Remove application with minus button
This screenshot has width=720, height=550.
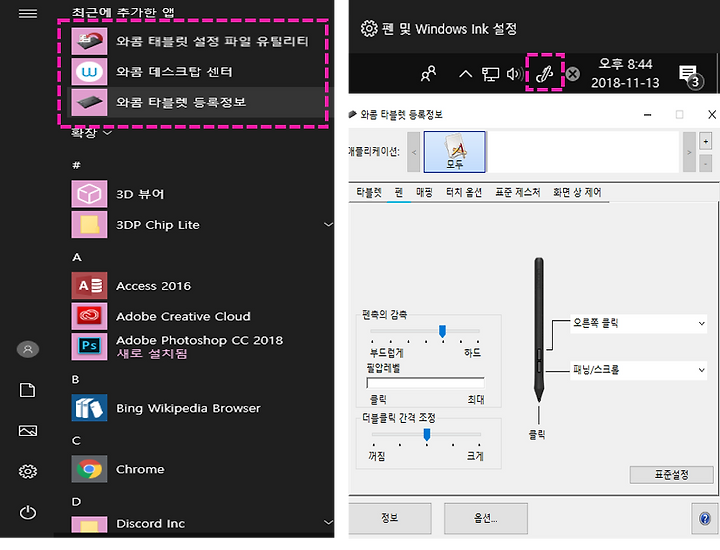tap(705, 163)
